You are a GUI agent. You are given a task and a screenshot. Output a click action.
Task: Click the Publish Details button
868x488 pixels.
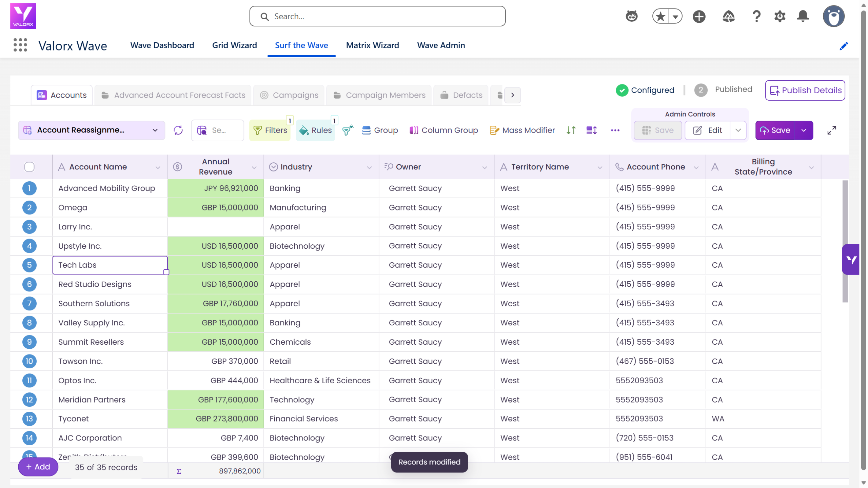[x=805, y=90]
